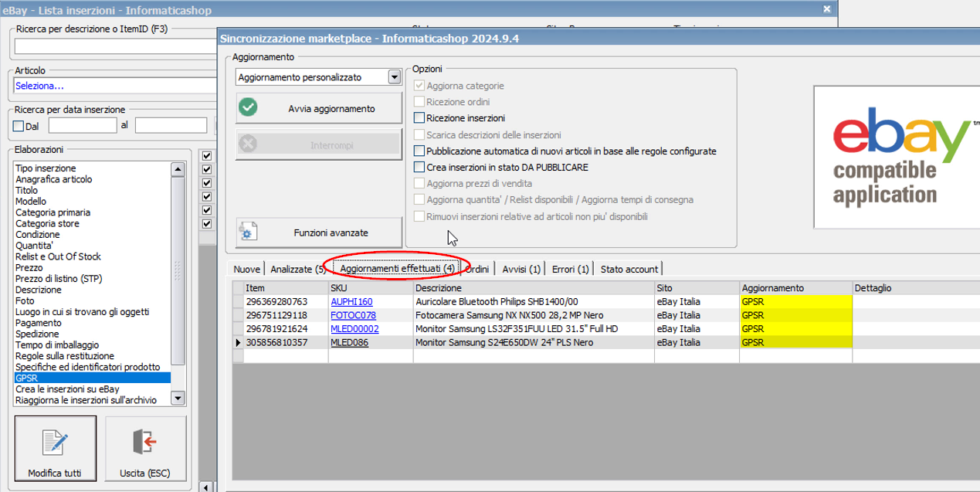Open SKU link FOTOC078
This screenshot has height=492, width=980.
(x=353, y=315)
